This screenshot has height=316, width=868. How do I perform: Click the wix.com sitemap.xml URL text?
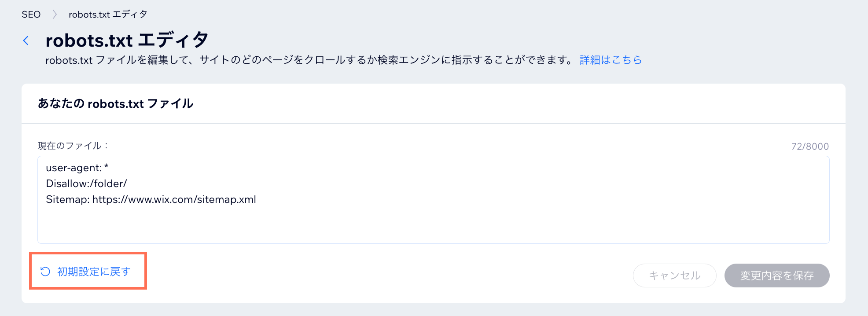[x=174, y=199]
